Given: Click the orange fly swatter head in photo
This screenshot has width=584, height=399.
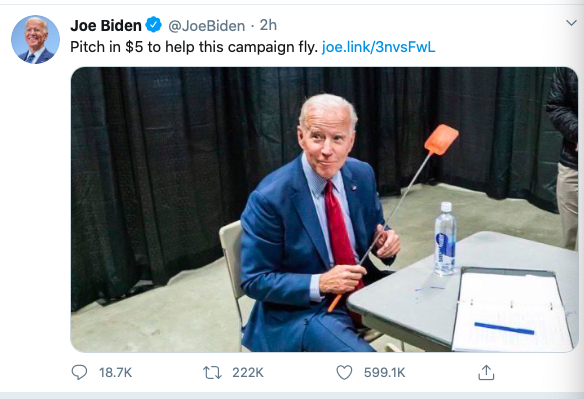Looking at the screenshot, I should tap(441, 139).
